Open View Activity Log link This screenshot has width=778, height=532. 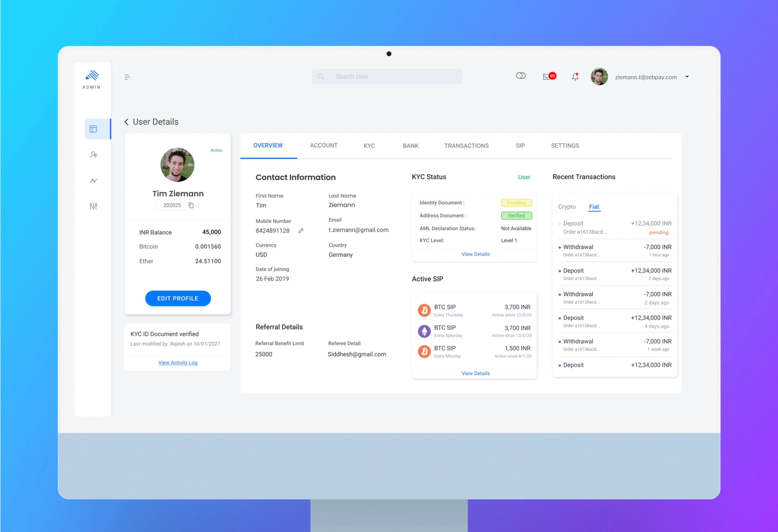coord(178,362)
